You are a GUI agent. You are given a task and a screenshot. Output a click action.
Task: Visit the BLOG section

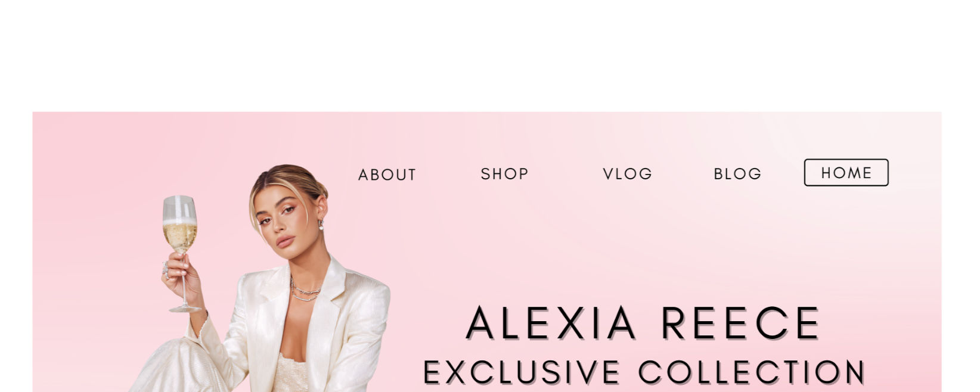pos(737,173)
